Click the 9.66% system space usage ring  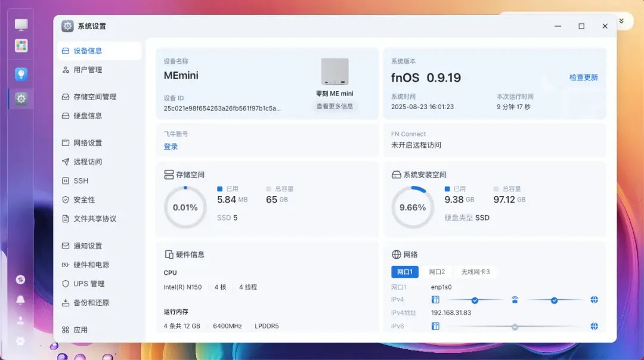click(x=413, y=207)
